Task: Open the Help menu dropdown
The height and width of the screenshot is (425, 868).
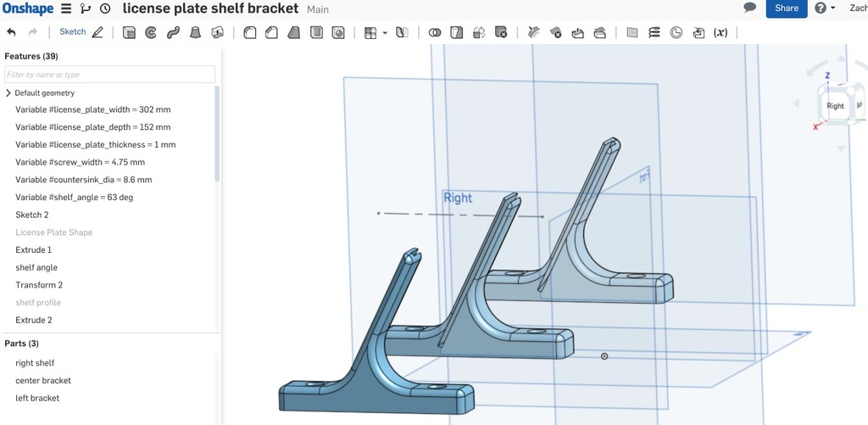Action: [824, 8]
